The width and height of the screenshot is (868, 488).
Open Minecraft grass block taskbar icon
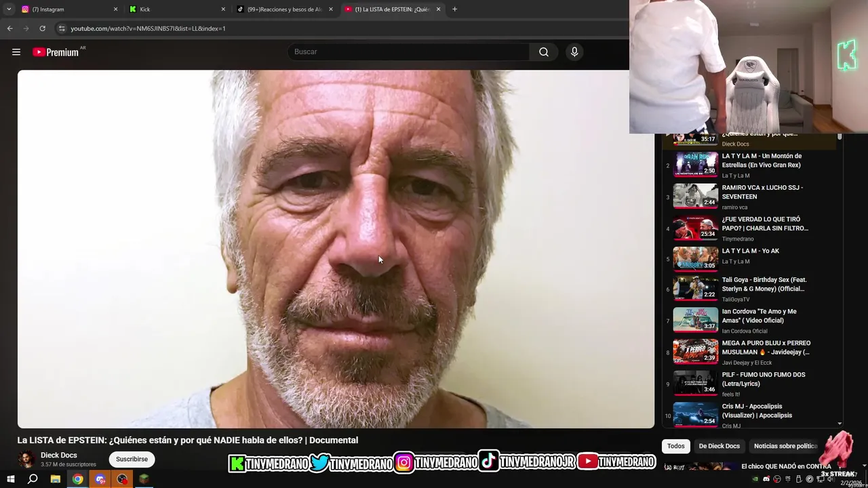(144, 479)
